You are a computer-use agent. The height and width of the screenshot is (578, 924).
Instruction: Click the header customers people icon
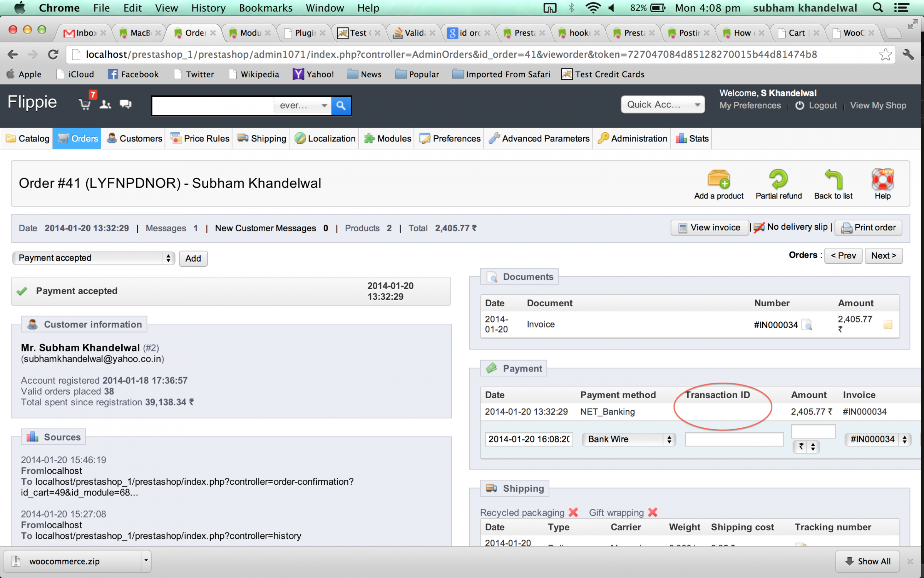105,104
